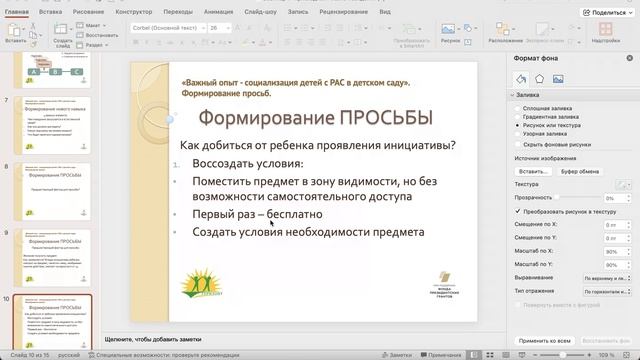Open the font name Corbel dropdown
Screen dimensions: 640x360
(x=203, y=28)
